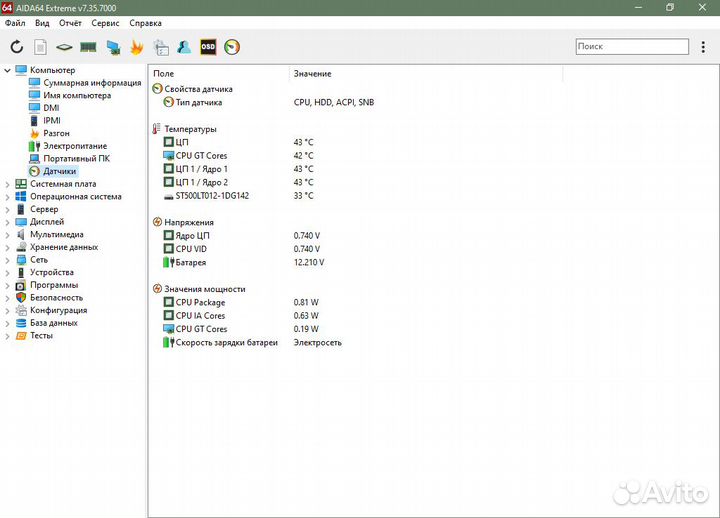Click the Мультимедиа speaker icon
The image size is (720, 518).
[x=21, y=235]
